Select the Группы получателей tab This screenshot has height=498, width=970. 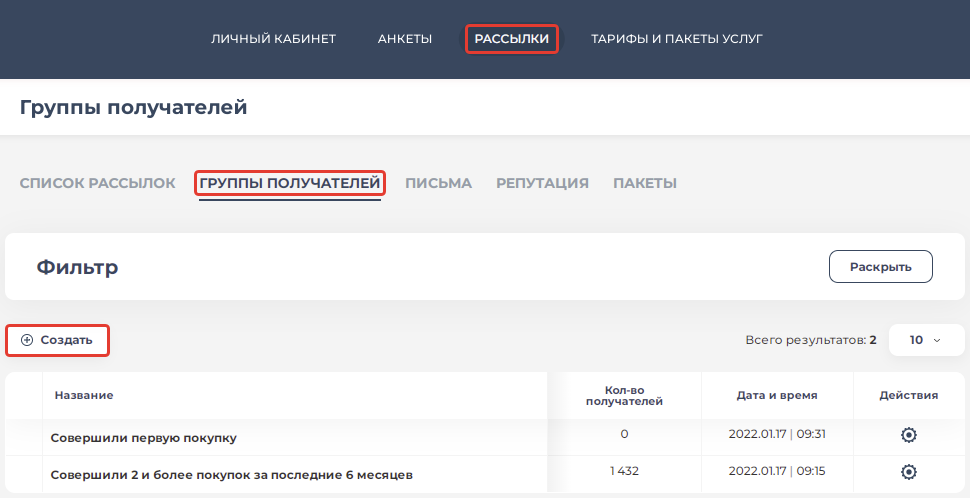290,183
